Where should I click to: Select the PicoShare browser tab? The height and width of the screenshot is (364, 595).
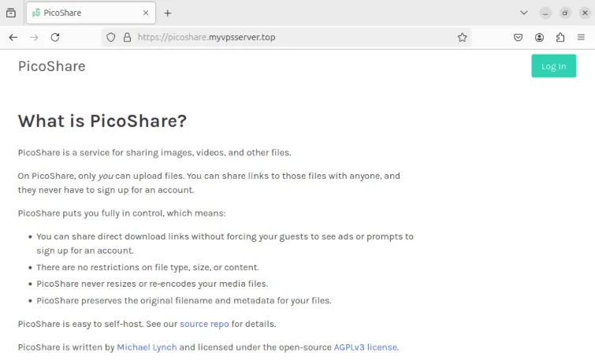[x=91, y=13]
